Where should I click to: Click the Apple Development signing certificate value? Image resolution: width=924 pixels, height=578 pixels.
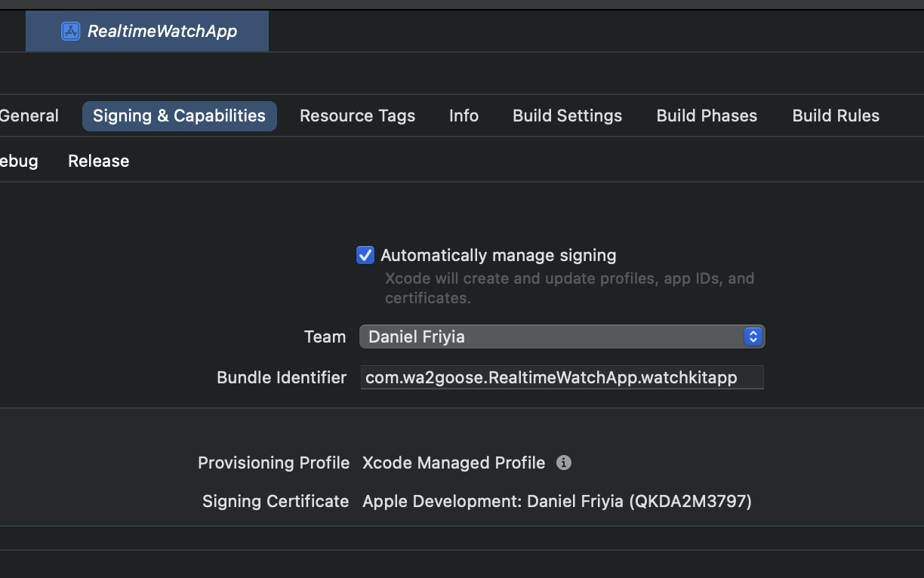(557, 501)
